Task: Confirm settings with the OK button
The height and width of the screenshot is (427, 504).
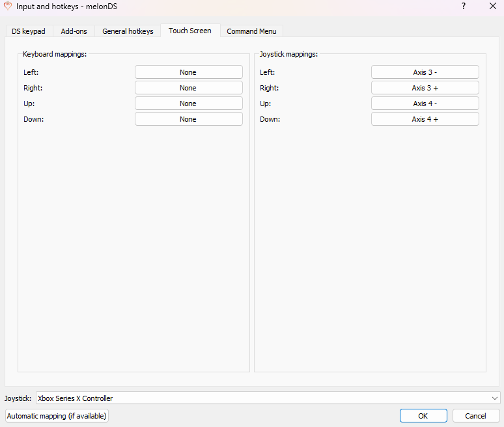Action: point(423,416)
